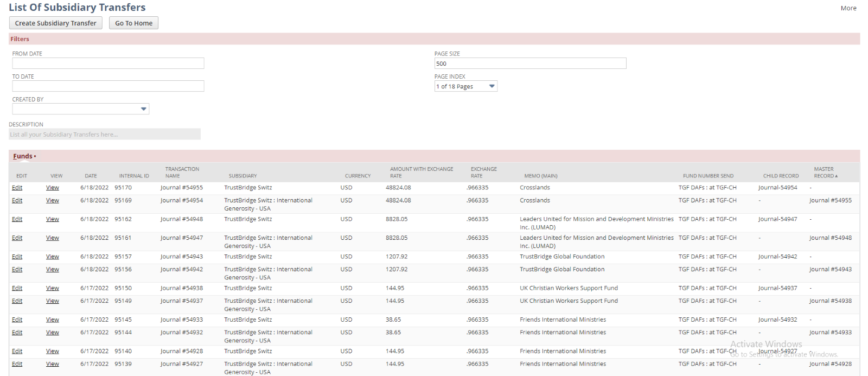The height and width of the screenshot is (376, 868).
Task: Open the Page Index dropdown
Action: tap(465, 86)
